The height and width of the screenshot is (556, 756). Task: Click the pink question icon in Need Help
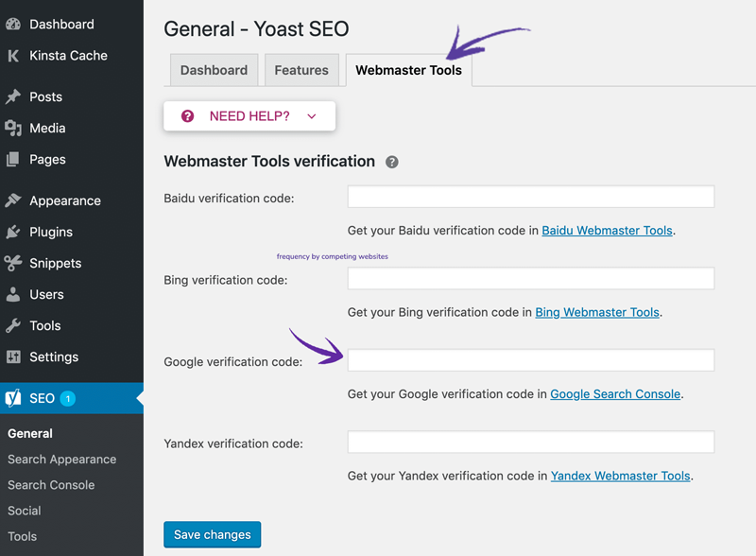coord(187,115)
